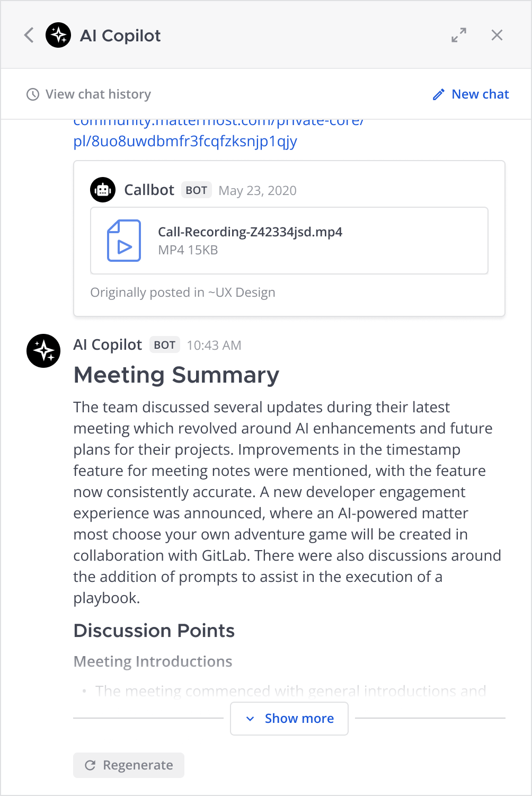
Task: Click the clock icon beside chat history
Action: 33,94
